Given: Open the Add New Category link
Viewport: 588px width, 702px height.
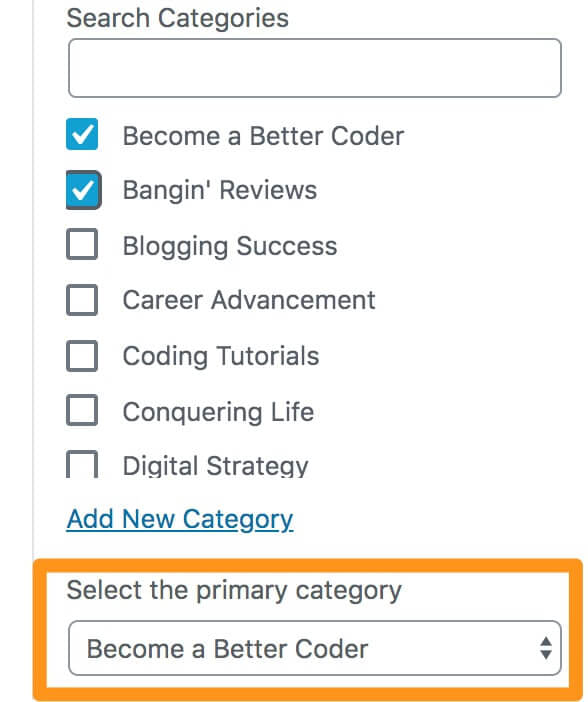Looking at the screenshot, I should [180, 520].
